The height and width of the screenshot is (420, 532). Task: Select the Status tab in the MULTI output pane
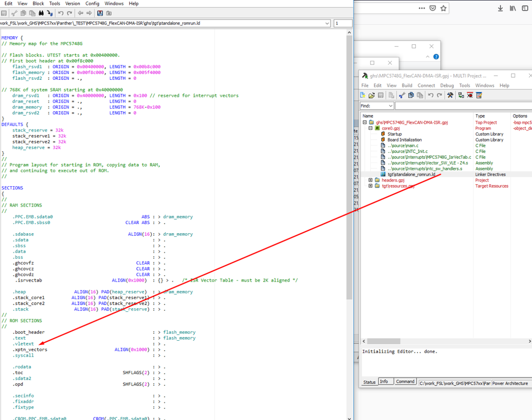(x=369, y=382)
